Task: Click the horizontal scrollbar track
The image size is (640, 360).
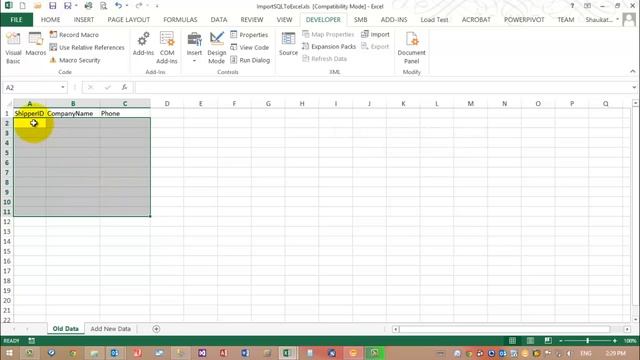Action: point(504,329)
